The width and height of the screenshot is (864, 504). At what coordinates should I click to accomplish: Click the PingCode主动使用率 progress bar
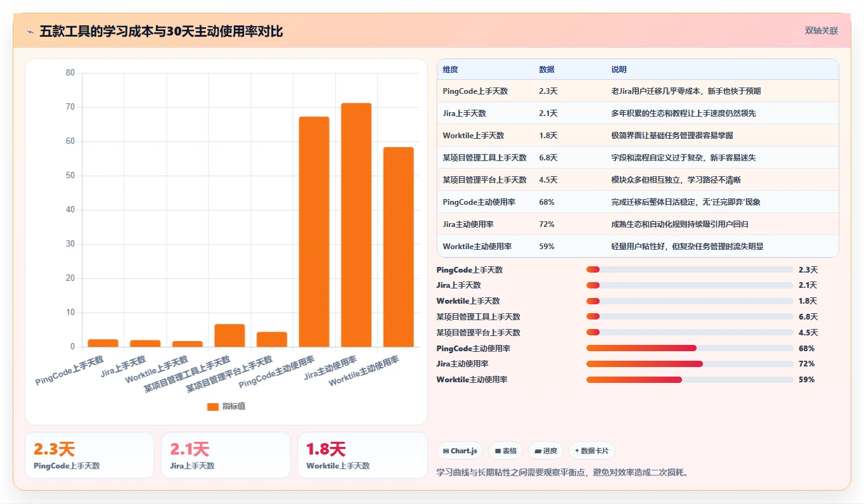(690, 348)
